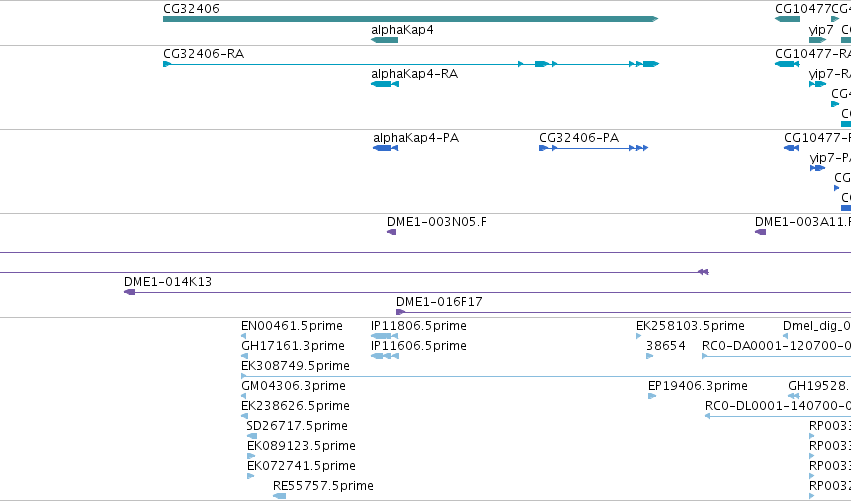Click the IP11806.5prime EST glyph
Image resolution: width=851 pixels, height=501 pixels.
(384, 336)
